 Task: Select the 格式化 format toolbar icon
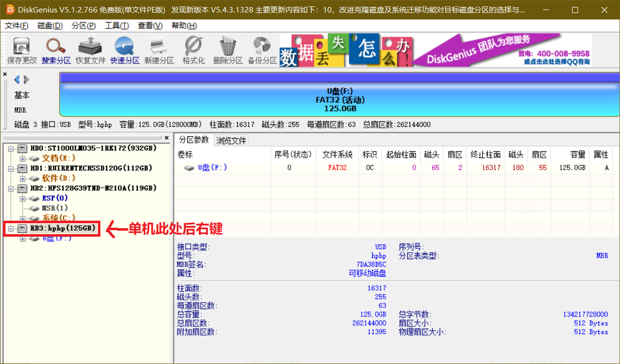[x=193, y=50]
